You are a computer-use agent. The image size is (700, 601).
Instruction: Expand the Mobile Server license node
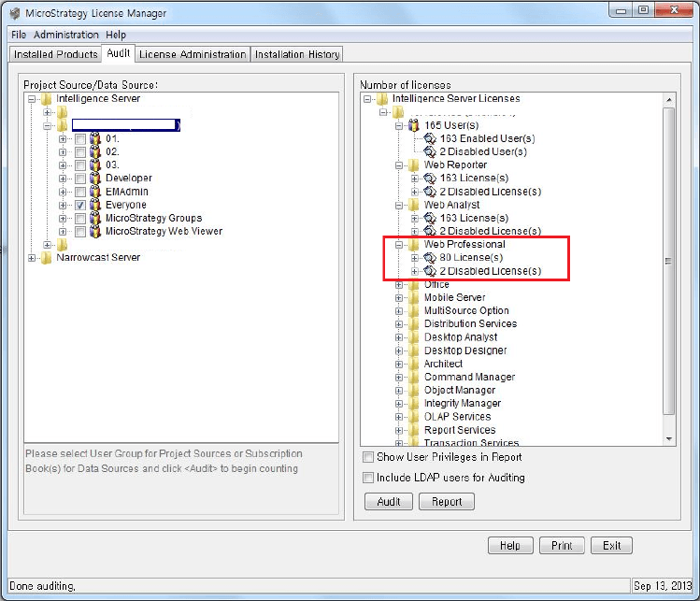coord(399,298)
